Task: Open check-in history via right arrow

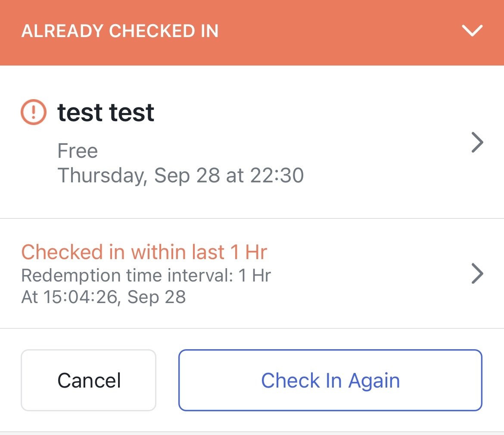Action: [x=477, y=273]
